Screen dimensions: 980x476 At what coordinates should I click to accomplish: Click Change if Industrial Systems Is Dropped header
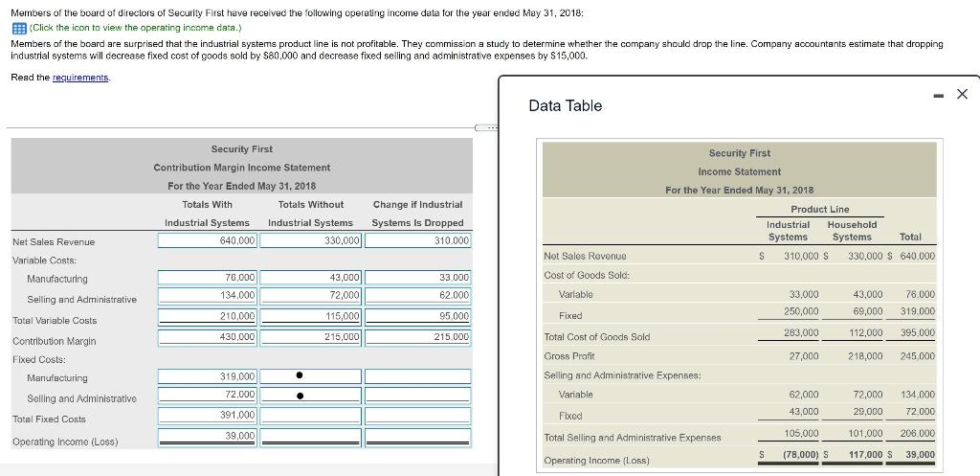[417, 214]
